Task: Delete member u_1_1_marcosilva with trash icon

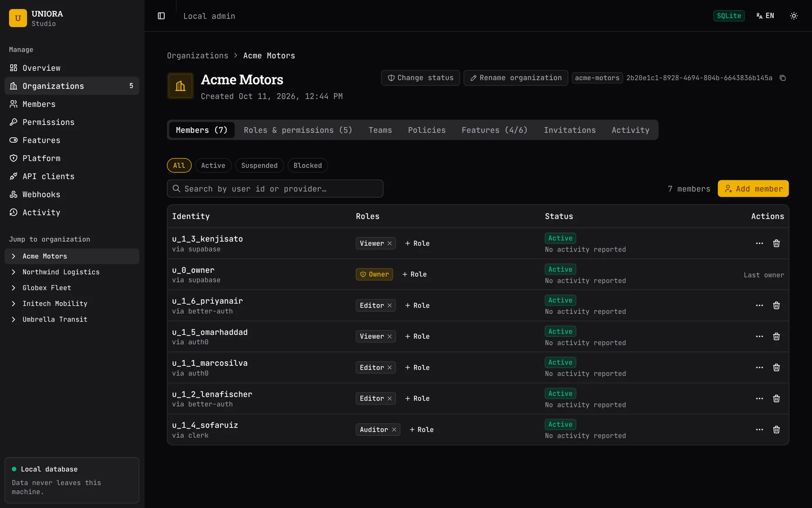Action: tap(776, 368)
